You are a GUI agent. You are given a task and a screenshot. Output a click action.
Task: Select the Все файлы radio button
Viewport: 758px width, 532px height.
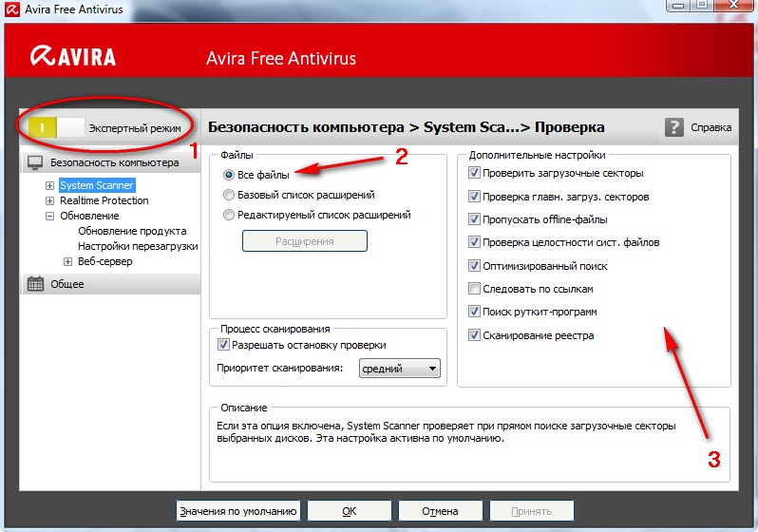[229, 175]
